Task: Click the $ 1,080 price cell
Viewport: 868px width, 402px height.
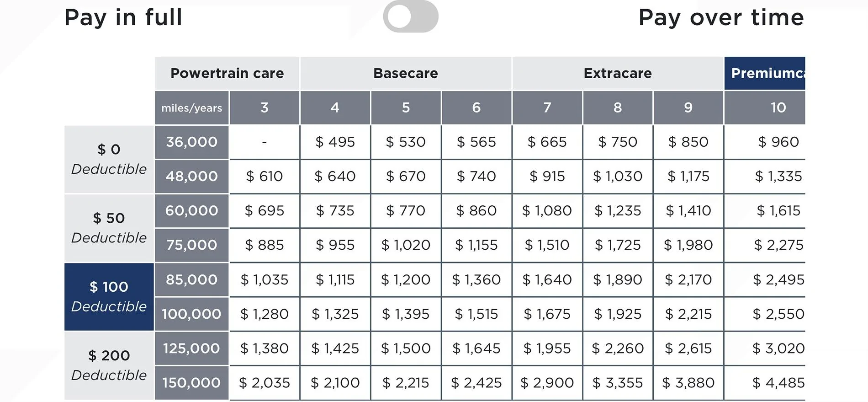Action: tap(547, 211)
